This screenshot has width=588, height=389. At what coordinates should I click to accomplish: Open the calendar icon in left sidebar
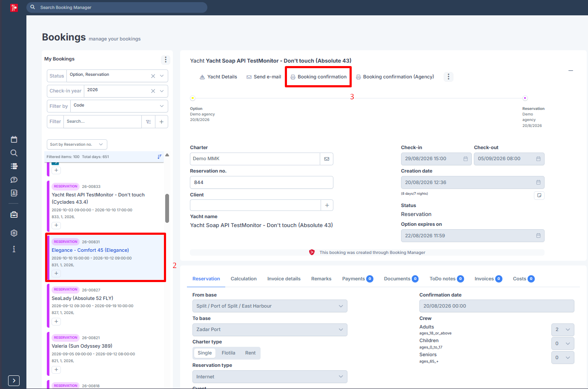[x=14, y=139]
